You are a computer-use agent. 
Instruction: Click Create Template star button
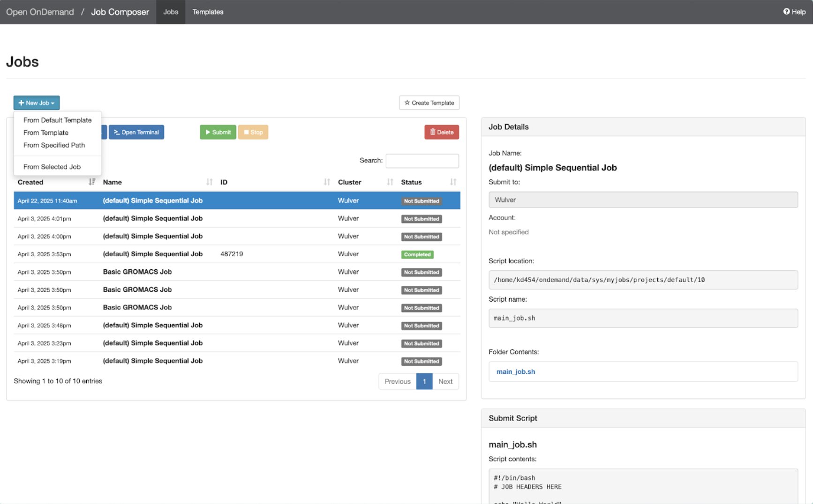[429, 103]
